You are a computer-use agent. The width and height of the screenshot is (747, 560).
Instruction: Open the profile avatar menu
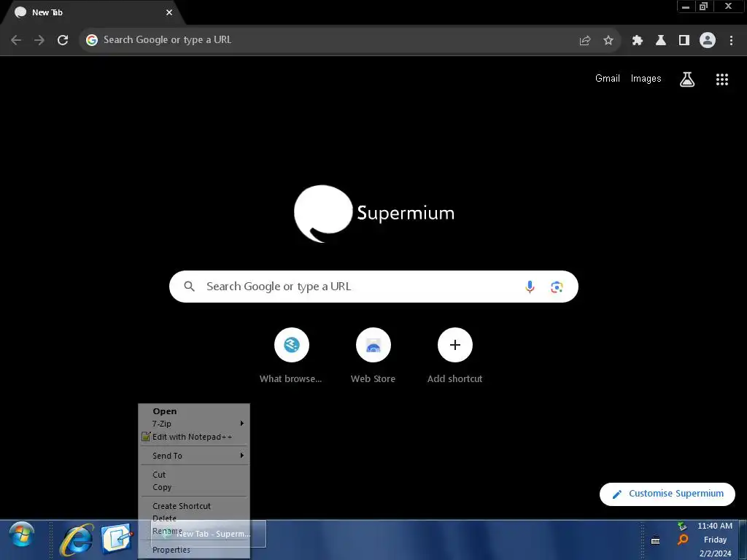coord(708,40)
